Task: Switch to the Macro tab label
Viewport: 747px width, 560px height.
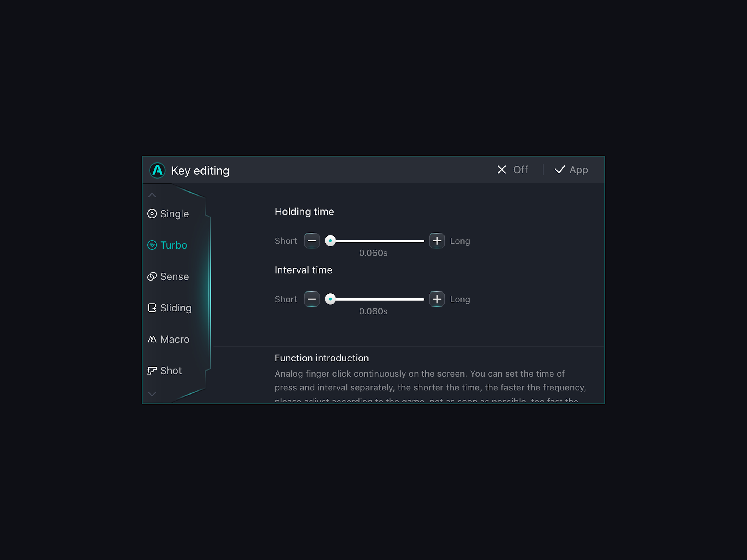Action: coord(175,339)
